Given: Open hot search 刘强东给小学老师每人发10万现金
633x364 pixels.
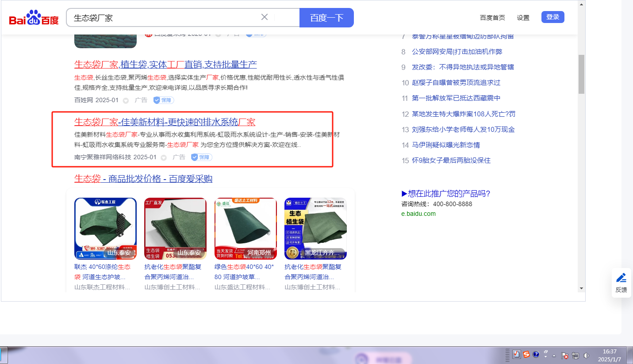Looking at the screenshot, I should coord(463,130).
